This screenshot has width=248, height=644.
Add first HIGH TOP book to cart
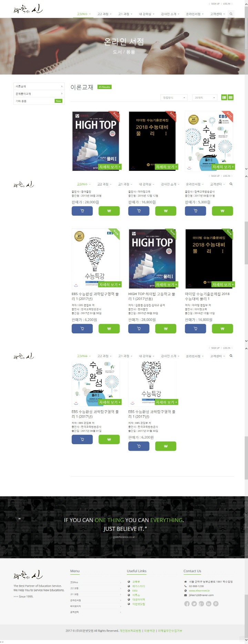tap(82, 211)
